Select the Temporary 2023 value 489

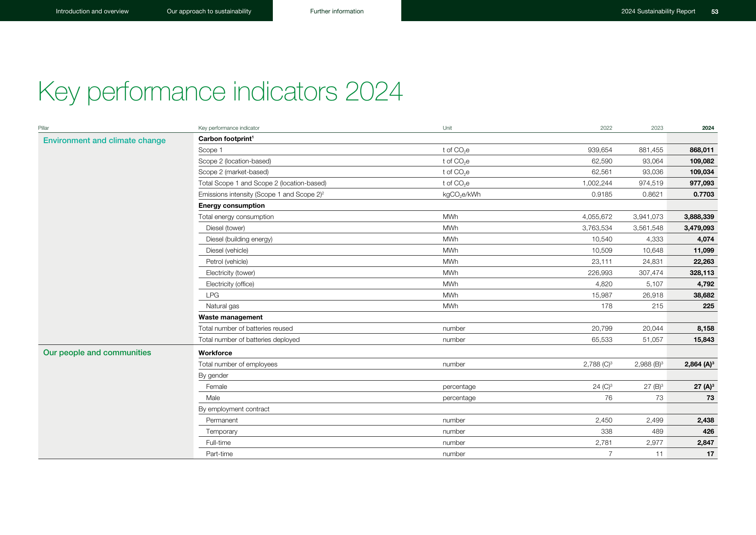click(658, 432)
